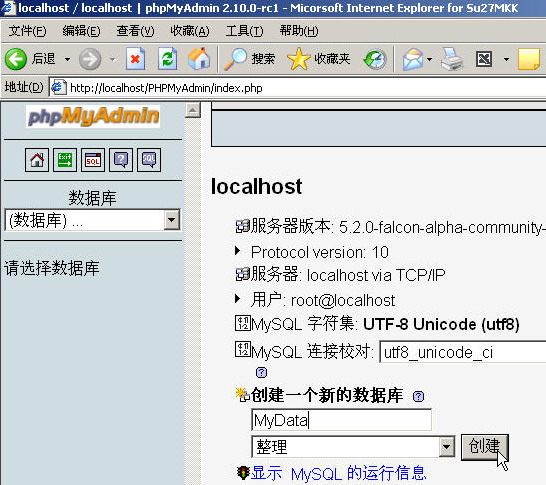Open the utf8_unicode_ci connection collation dropdown

462,352
